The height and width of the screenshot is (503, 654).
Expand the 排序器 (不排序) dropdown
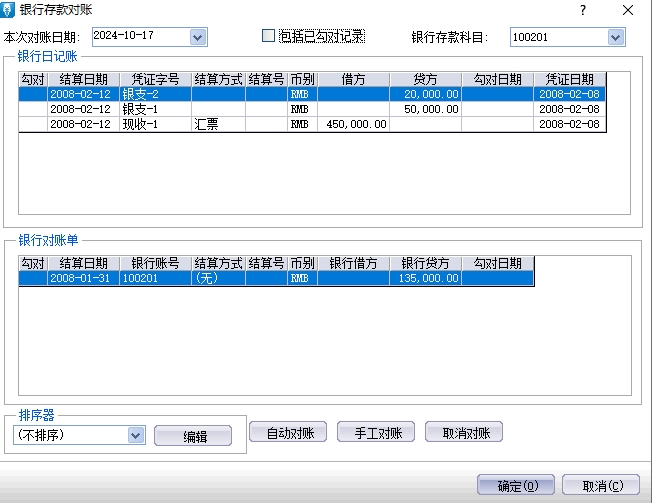[x=136, y=435]
